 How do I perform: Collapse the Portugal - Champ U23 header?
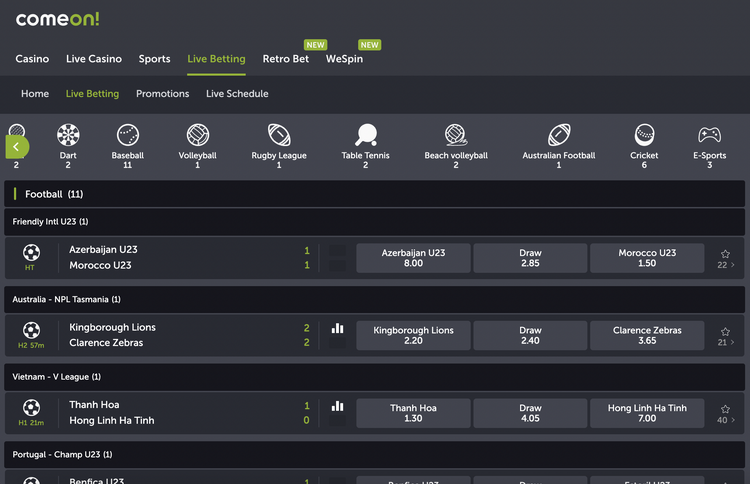[375, 454]
